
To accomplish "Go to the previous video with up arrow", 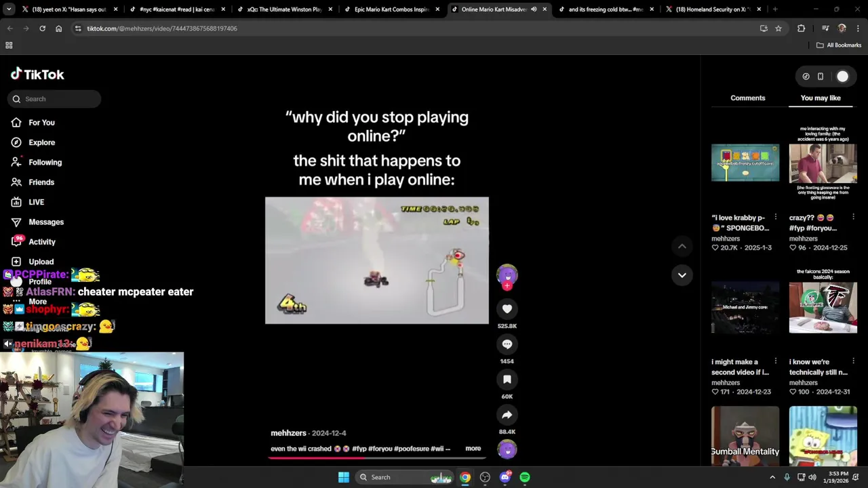I will point(682,247).
